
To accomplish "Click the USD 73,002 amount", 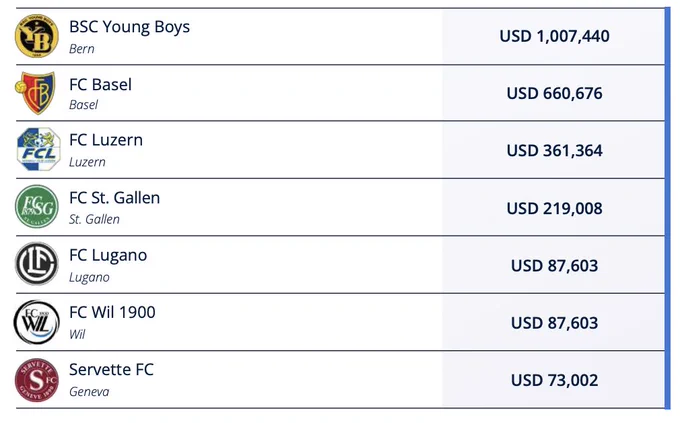I will coord(554,380).
